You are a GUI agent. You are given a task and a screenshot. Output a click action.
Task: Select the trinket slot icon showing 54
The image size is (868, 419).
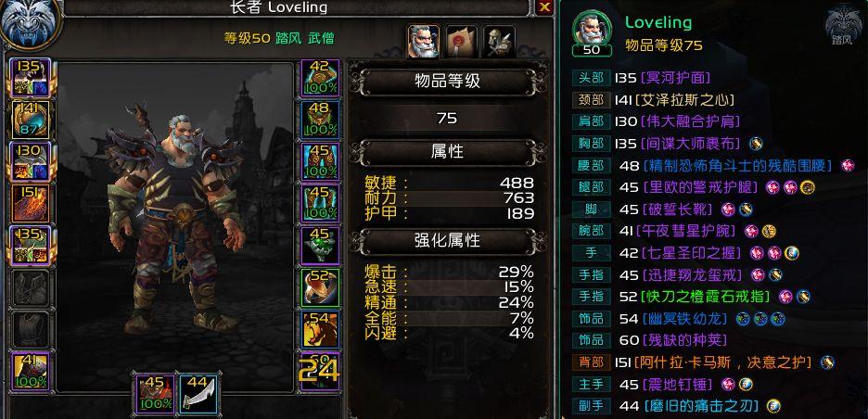tap(320, 329)
